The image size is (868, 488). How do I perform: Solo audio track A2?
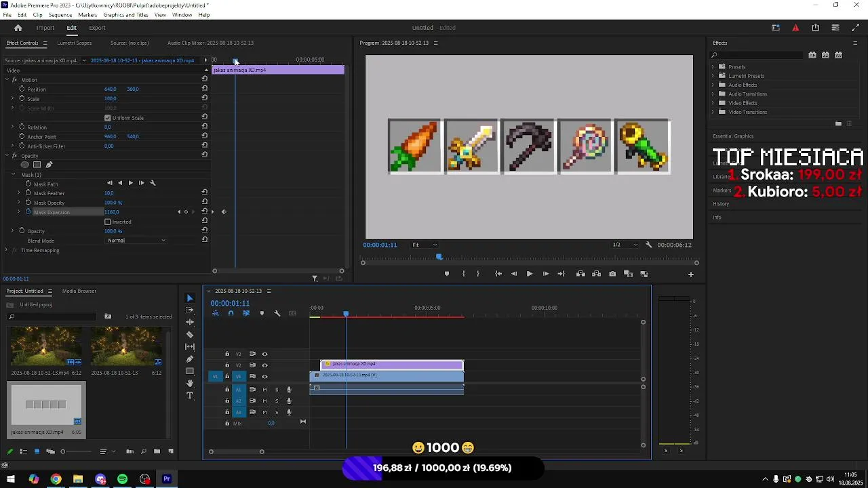tap(277, 401)
